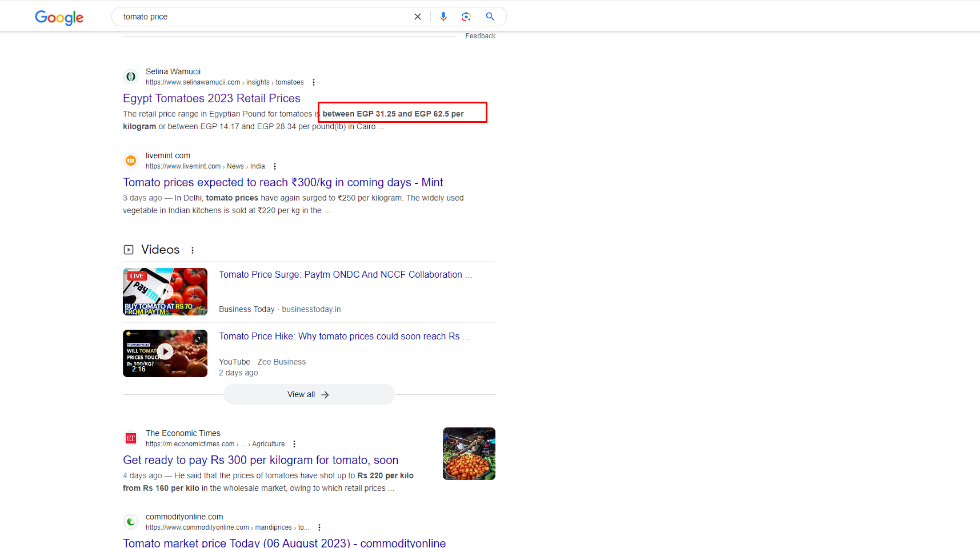The width and height of the screenshot is (980, 548).
Task: Click the View all videos button
Action: [x=309, y=394]
